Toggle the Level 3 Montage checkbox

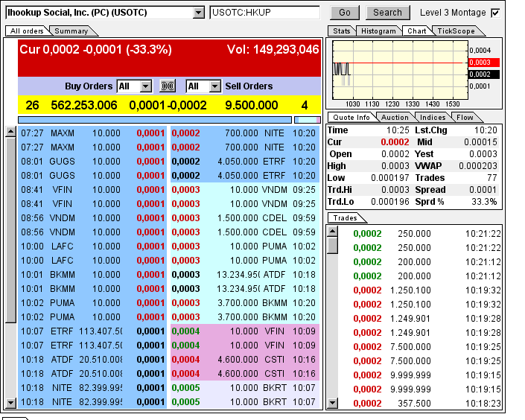(x=495, y=13)
